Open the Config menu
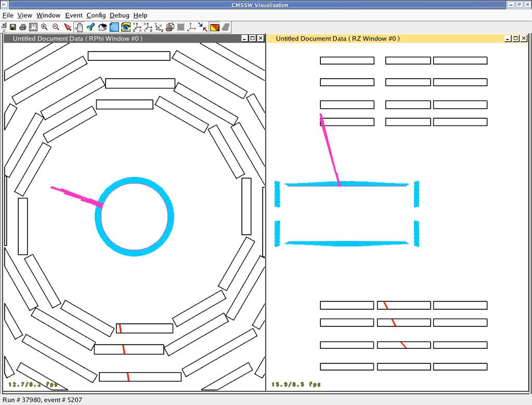The image size is (532, 405). [x=96, y=15]
